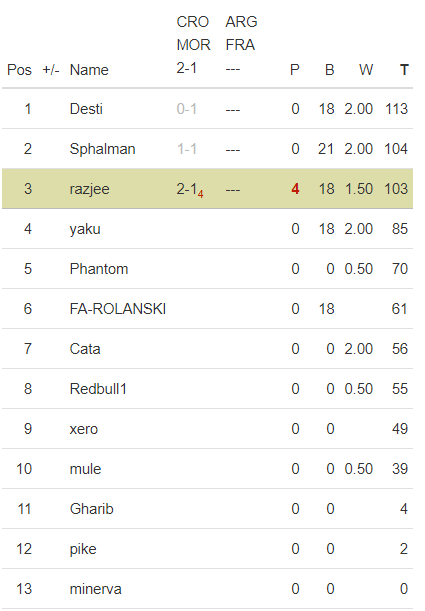Click Desti's 0-1 prediction
Image resolution: width=425 pixels, height=611 pixels.
[187, 109]
